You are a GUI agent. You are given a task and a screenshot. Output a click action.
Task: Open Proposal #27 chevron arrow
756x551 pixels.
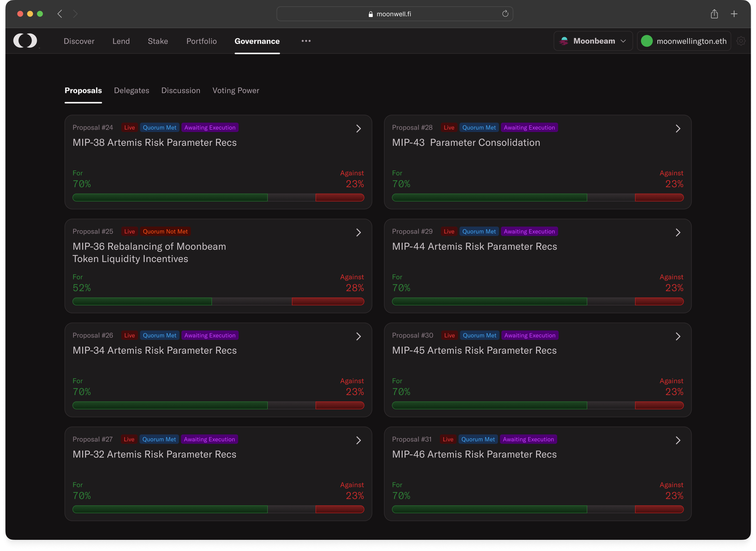(x=358, y=440)
